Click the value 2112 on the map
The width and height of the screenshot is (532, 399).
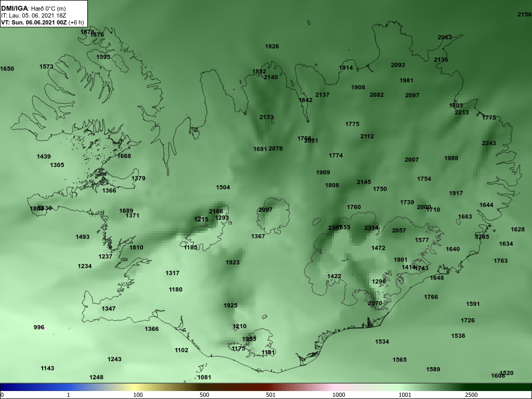(367, 136)
